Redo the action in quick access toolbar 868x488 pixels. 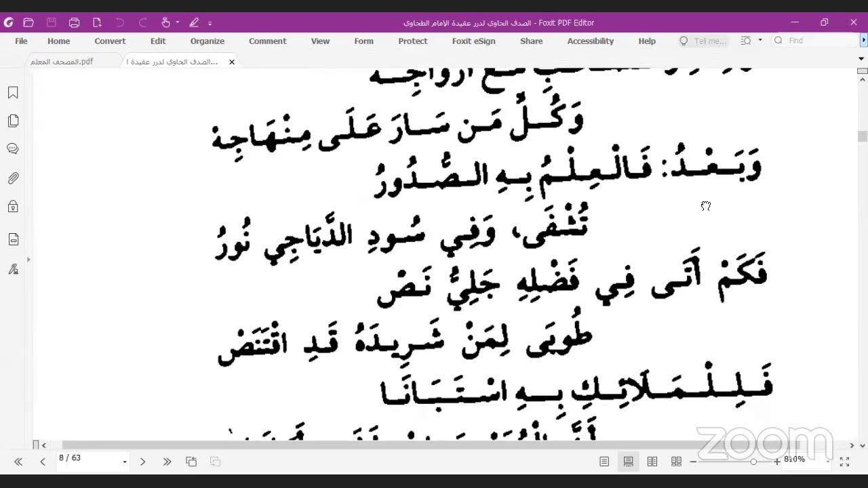[143, 22]
